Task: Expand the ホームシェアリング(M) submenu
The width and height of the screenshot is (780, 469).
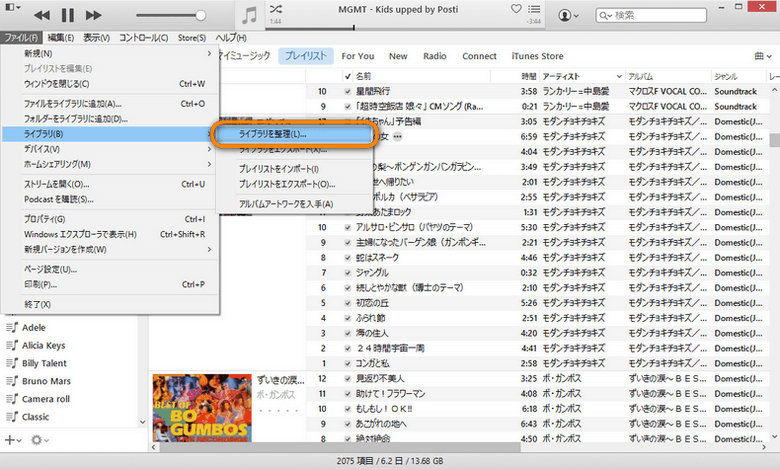Action: 110,164
